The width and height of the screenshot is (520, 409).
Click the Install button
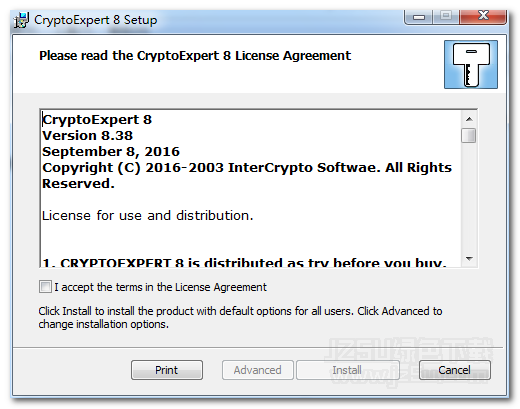click(347, 370)
